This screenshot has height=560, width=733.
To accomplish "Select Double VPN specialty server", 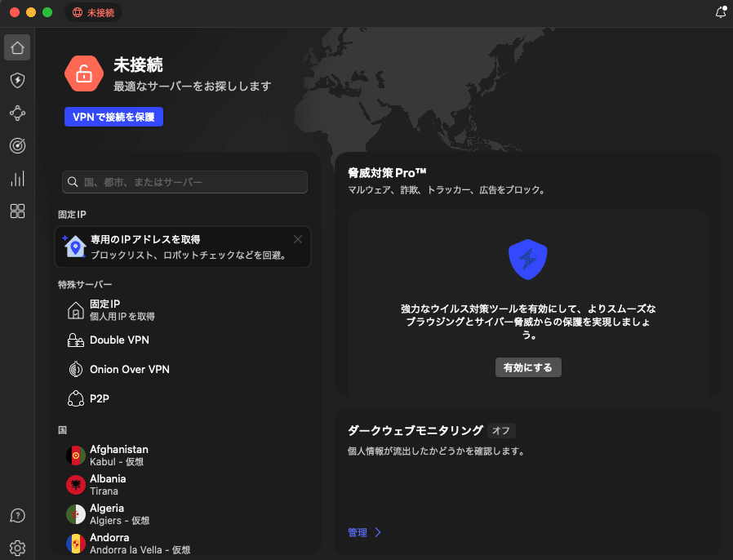I will [x=119, y=340].
